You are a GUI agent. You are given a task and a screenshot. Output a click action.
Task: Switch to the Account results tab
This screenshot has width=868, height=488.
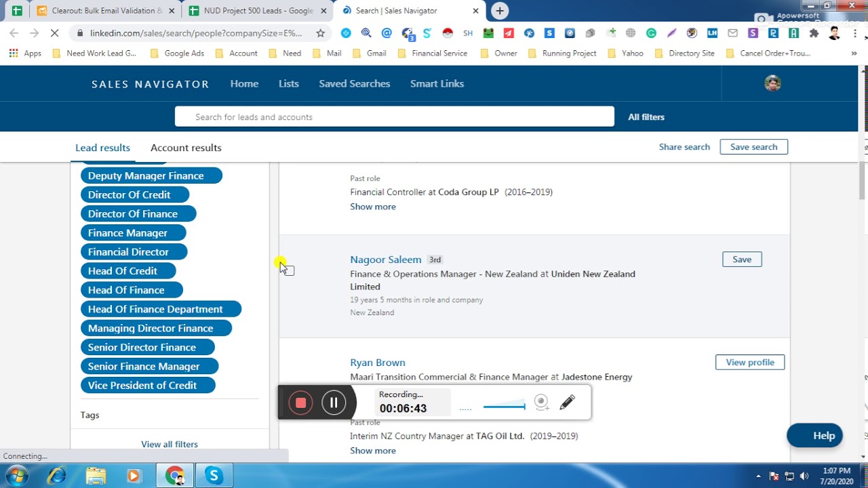click(x=186, y=148)
